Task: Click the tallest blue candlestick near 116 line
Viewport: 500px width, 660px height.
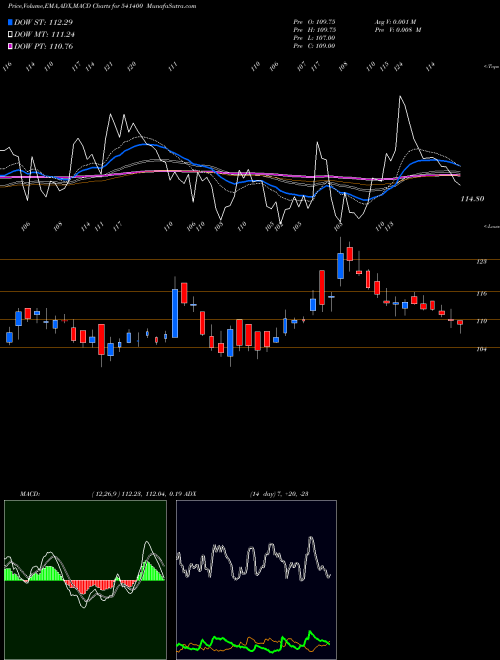Action: click(x=175, y=313)
